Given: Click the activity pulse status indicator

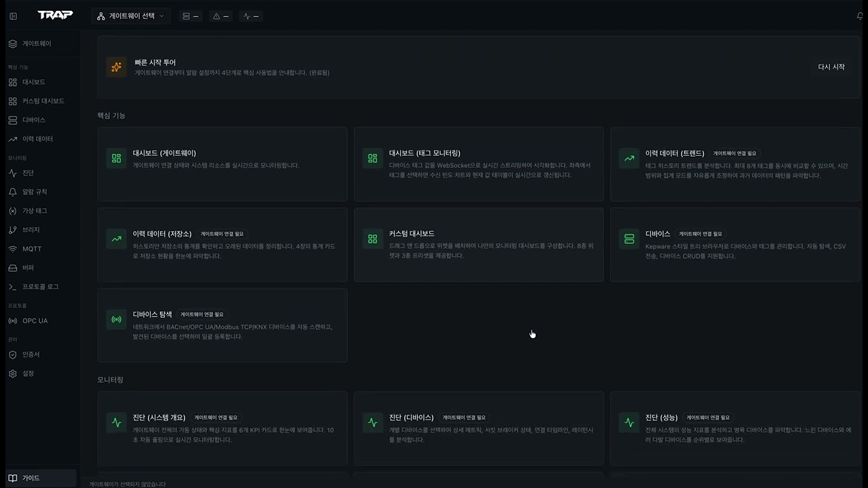Looking at the screenshot, I should click(x=251, y=16).
